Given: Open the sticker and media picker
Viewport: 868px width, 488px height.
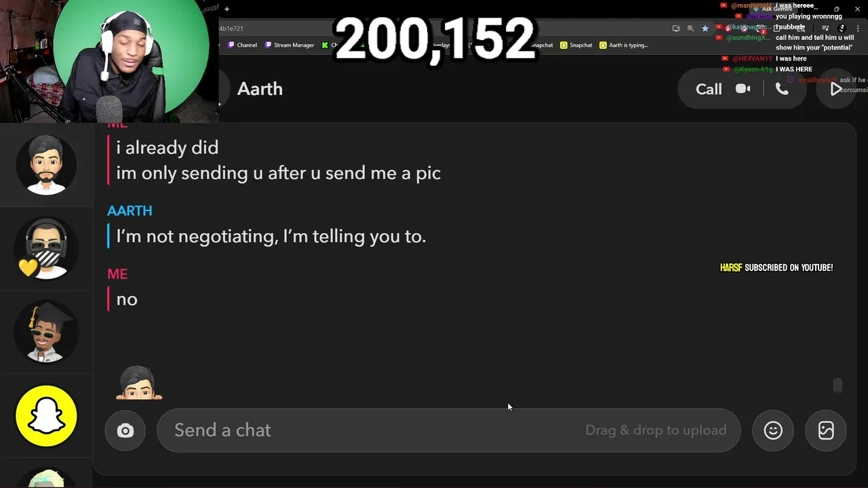Looking at the screenshot, I should 826,430.
